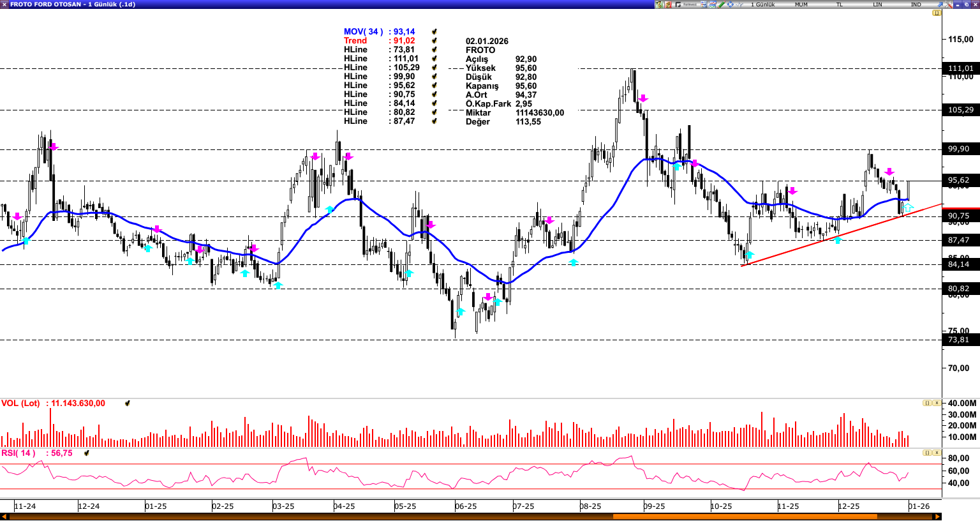The height and width of the screenshot is (521, 980).
Task: Click the left scroll arrow of timeline
Action: pyautogui.click(x=4, y=517)
